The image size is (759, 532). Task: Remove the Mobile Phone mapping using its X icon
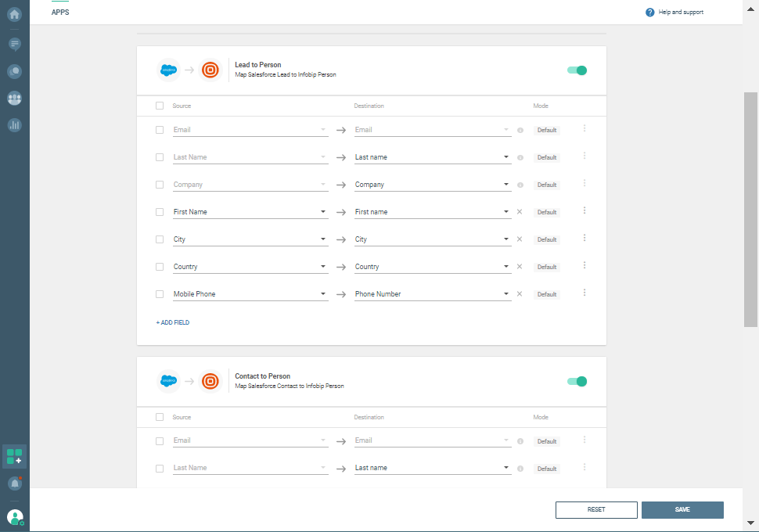point(520,293)
